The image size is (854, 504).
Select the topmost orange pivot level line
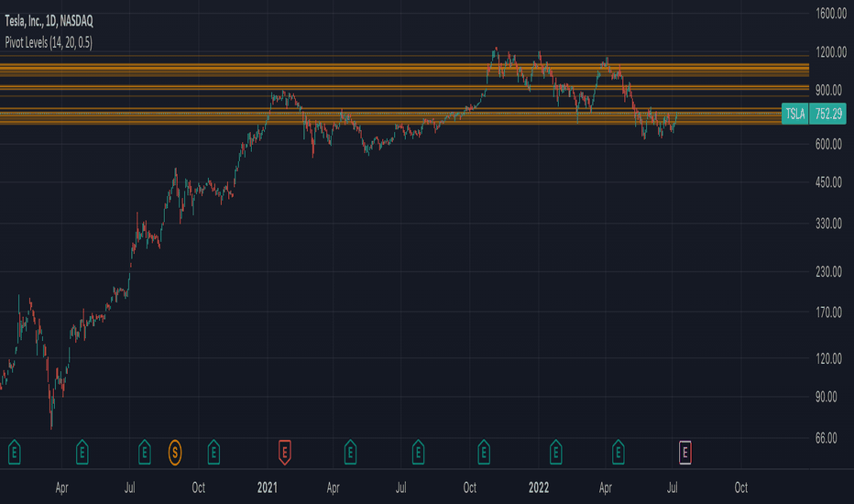[x=404, y=56]
